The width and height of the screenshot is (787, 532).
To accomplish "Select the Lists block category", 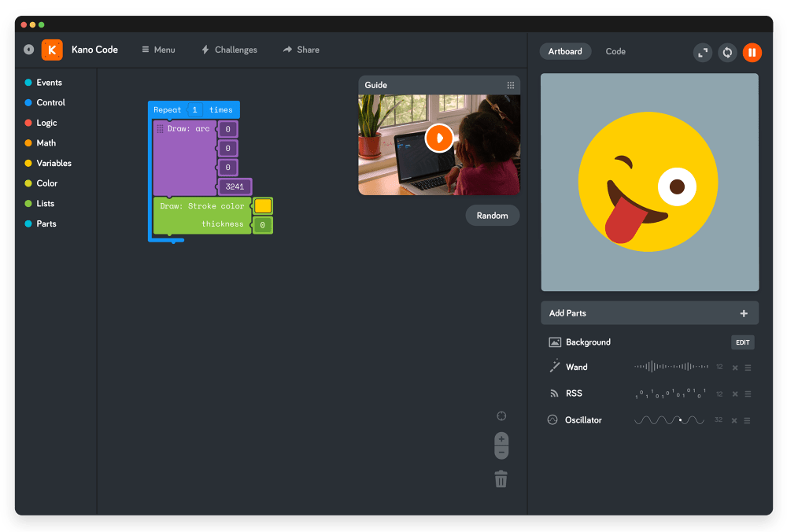I will (39, 203).
